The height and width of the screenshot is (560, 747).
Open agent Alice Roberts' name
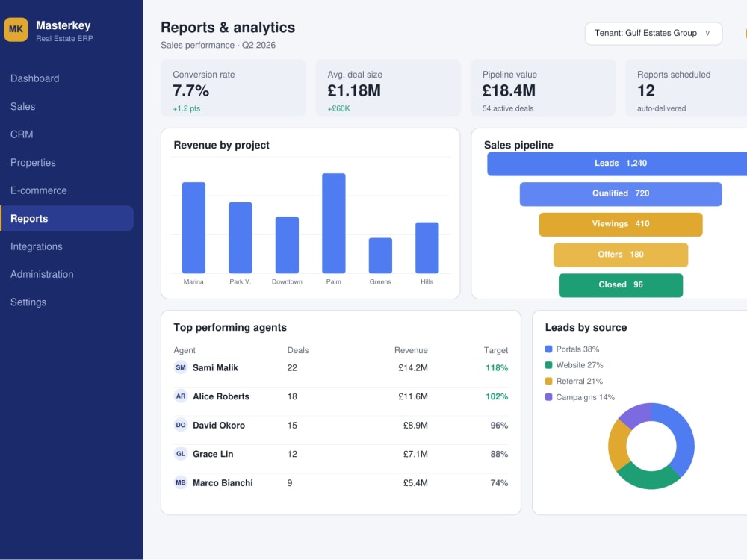click(221, 396)
